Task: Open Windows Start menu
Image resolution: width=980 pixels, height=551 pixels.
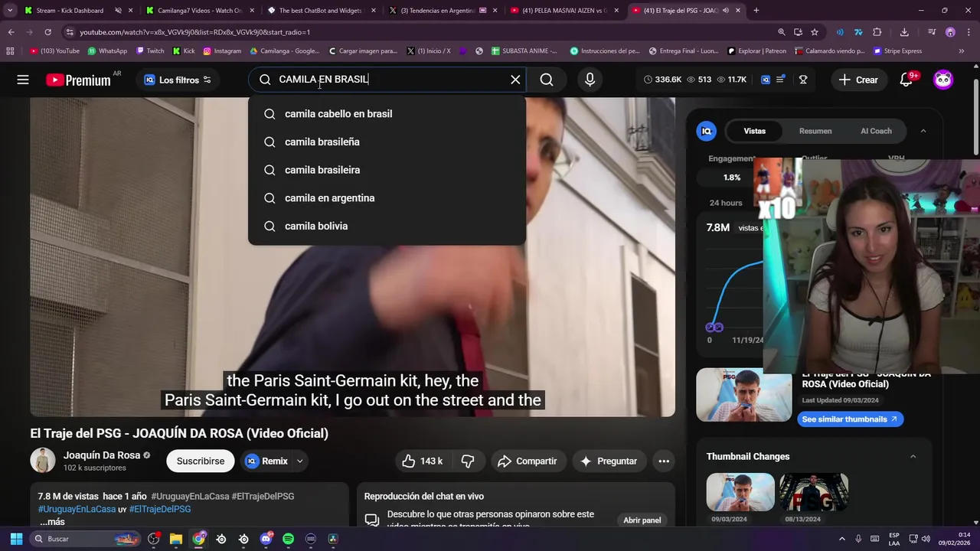Action: click(15, 539)
